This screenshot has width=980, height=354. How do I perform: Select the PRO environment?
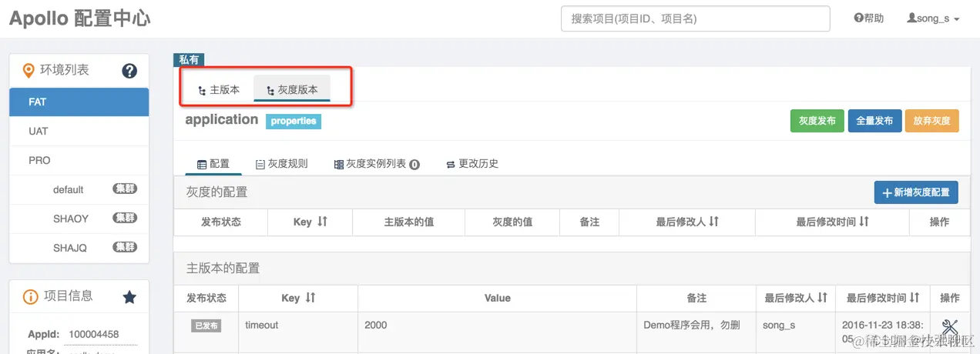[79, 161]
